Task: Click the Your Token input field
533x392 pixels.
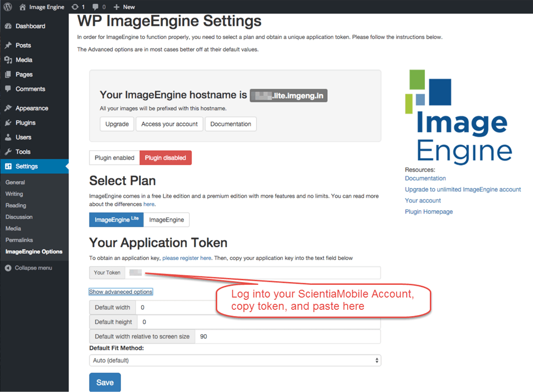Action: [x=252, y=273]
